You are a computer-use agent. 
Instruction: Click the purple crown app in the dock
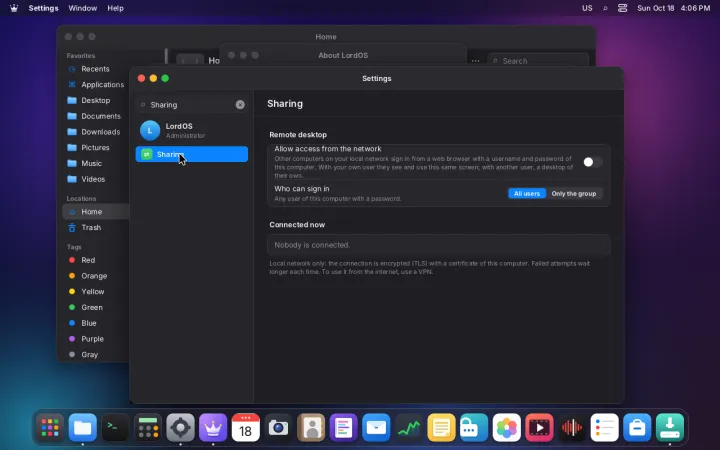[213, 428]
